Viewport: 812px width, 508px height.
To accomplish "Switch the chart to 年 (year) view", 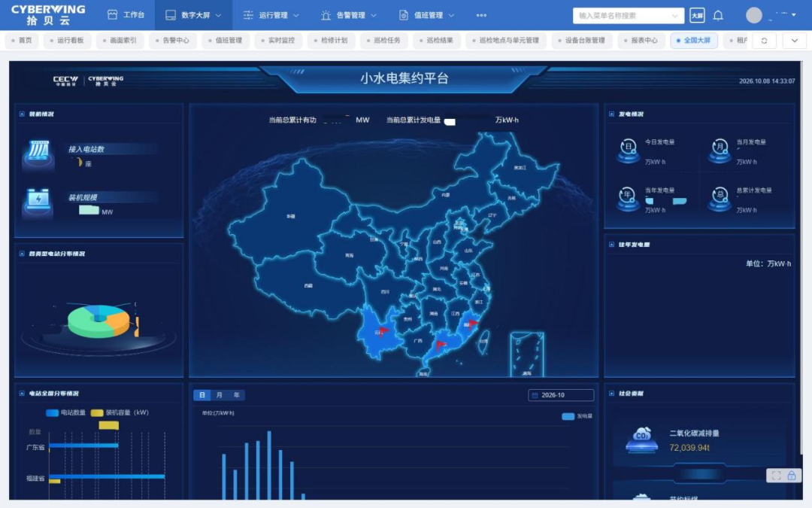I will pos(237,395).
